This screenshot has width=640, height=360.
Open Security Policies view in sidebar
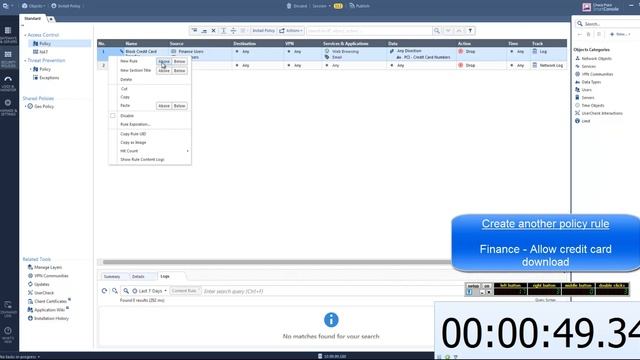8,59
